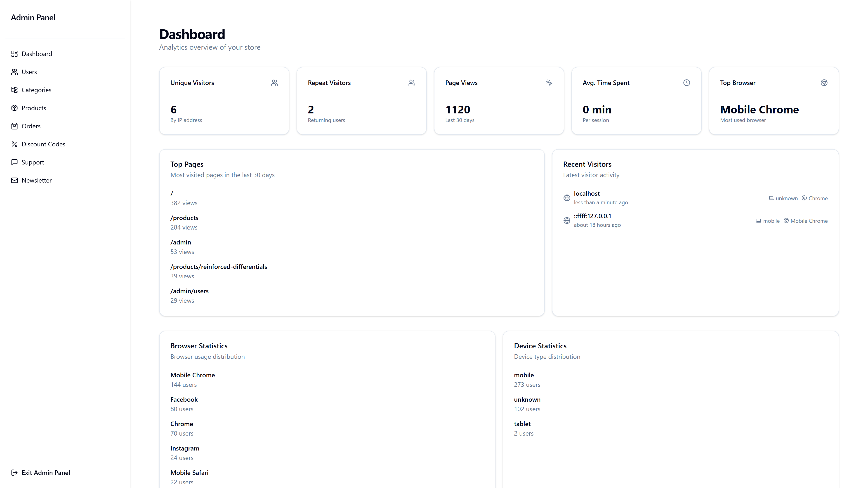Image resolution: width=868 pixels, height=488 pixels.
Task: Open the Dashboard menu item
Action: 65,54
